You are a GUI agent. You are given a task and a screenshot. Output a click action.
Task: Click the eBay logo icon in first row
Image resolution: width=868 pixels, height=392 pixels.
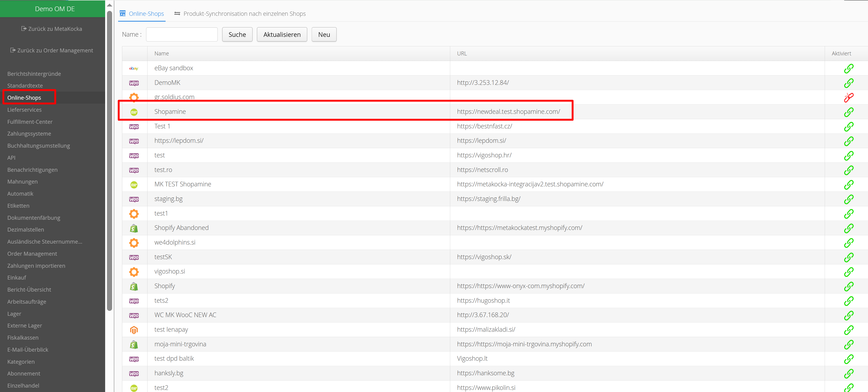tap(134, 68)
